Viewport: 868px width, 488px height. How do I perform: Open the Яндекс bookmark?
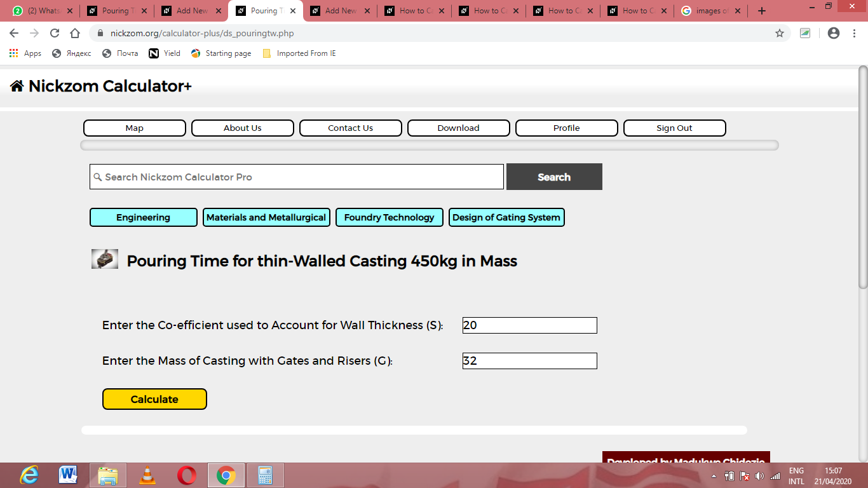(x=72, y=53)
